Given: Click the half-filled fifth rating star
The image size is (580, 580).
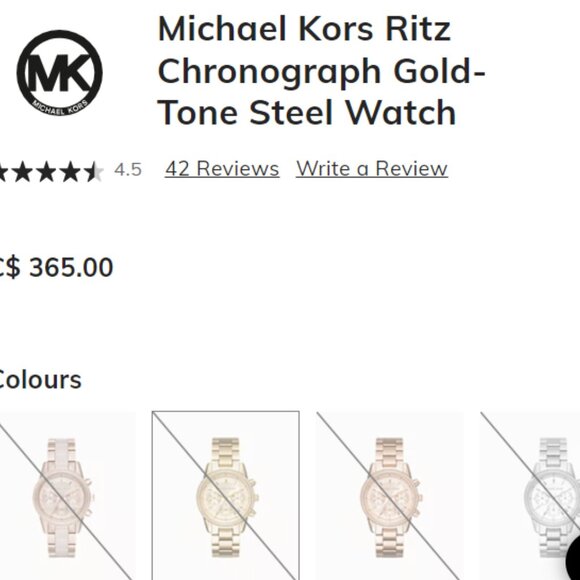Looking at the screenshot, I should coord(94,172).
